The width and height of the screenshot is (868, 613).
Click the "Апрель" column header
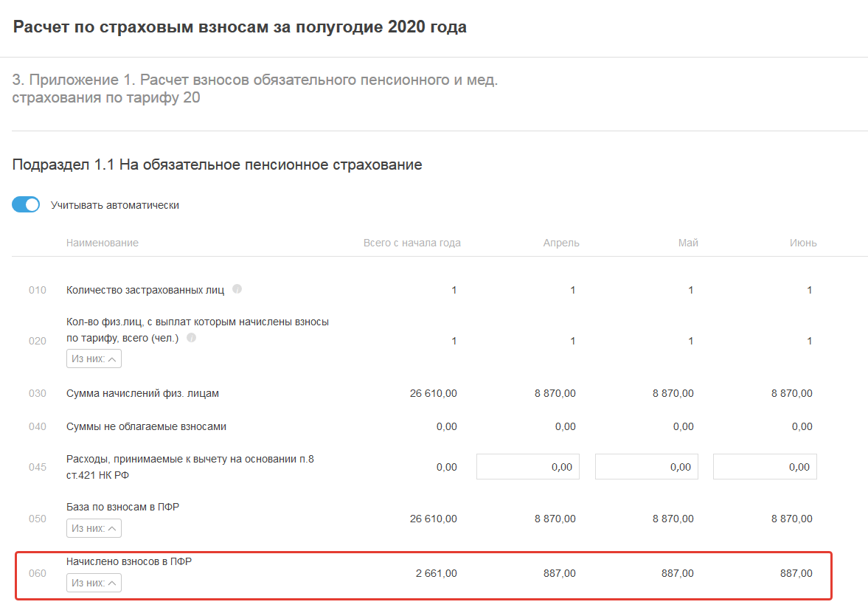tap(561, 243)
